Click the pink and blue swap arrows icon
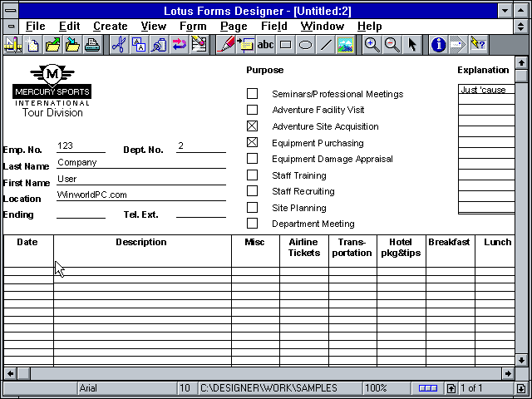Viewport: 532px width, 399px height. (x=179, y=45)
